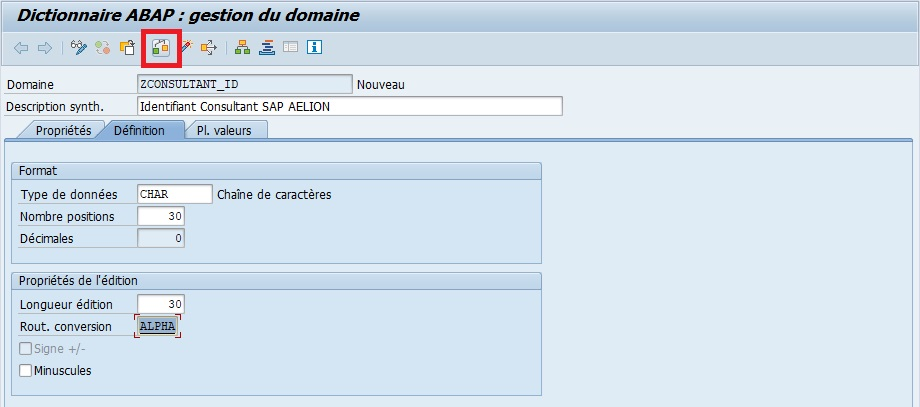Open the Pl. valeurs tab
The height and width of the screenshot is (407, 920).
coord(224,131)
